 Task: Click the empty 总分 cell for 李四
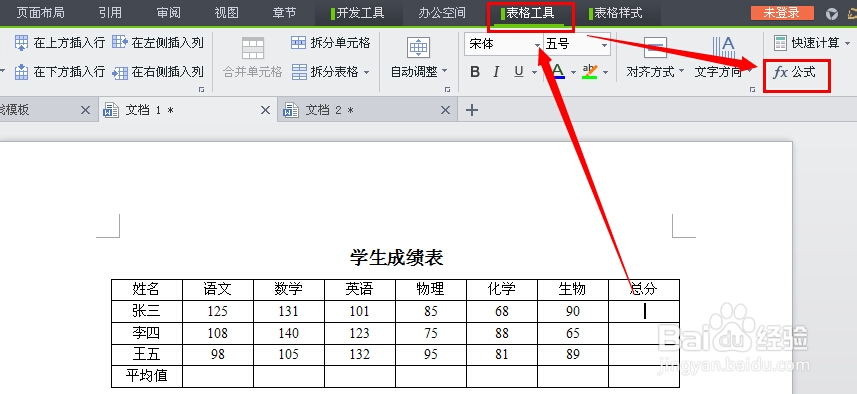[x=644, y=333]
